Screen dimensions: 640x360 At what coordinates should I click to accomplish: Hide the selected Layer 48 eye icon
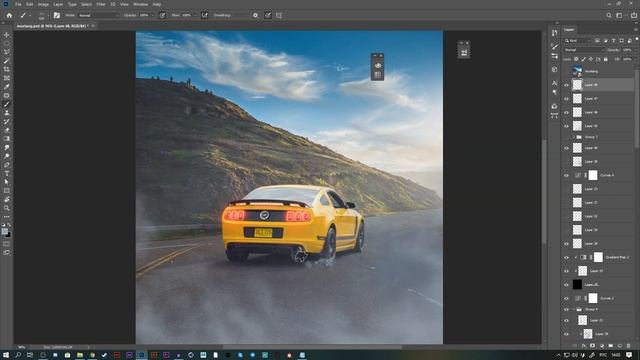point(566,85)
